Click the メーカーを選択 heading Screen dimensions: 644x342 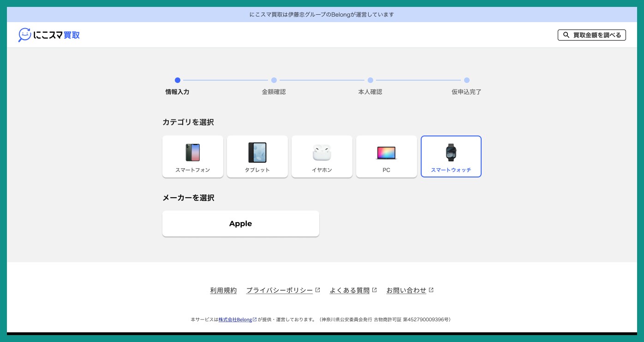pyautogui.click(x=188, y=198)
